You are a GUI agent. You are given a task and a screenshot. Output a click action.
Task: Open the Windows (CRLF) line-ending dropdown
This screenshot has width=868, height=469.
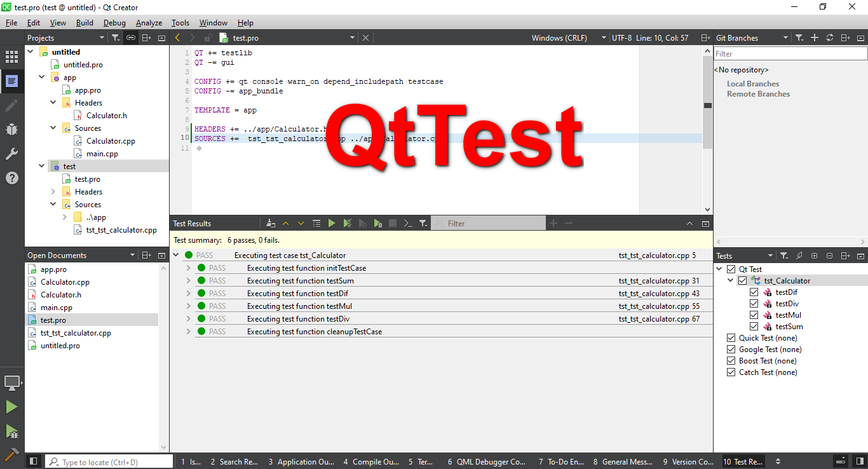[566, 37]
